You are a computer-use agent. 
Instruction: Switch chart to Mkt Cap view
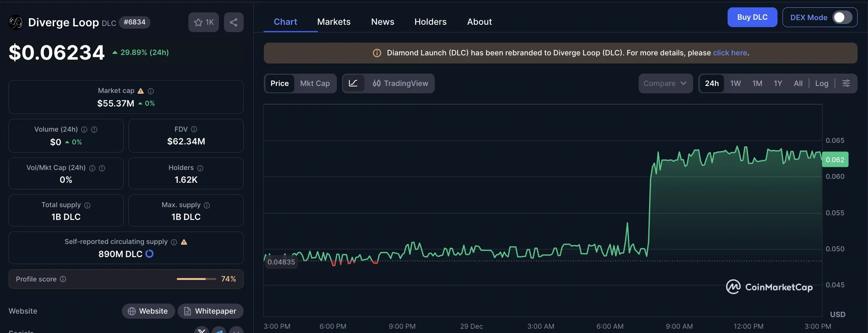coord(315,83)
